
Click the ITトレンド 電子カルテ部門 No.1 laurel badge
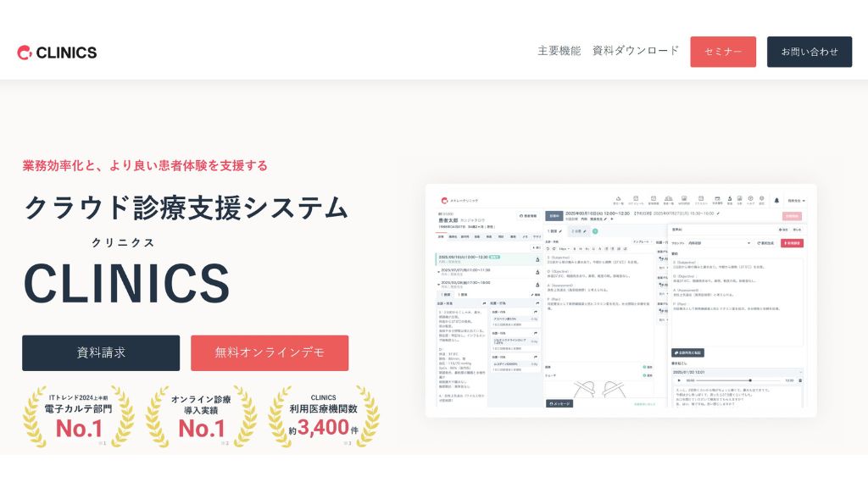pyautogui.click(x=78, y=416)
